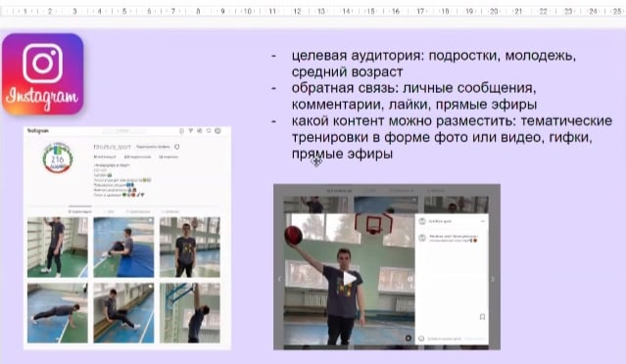Image resolution: width=626 pixels, height=364 pixels.
Task: Click the search field in profile screenshot header
Action: tap(123, 131)
